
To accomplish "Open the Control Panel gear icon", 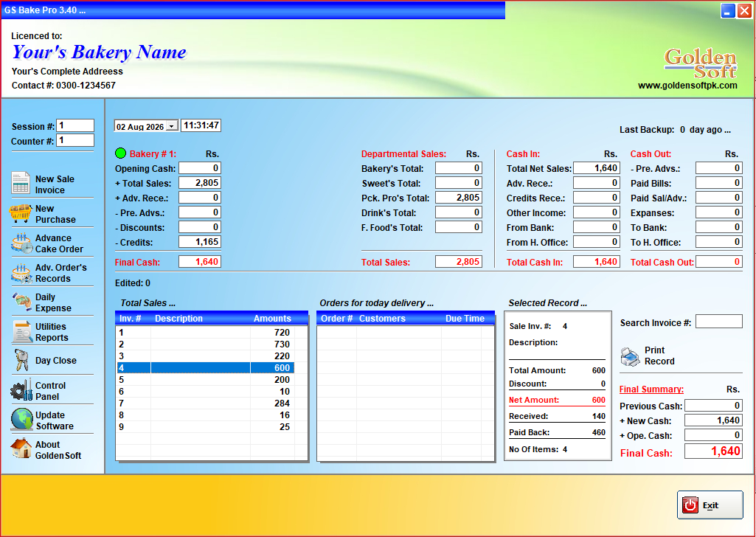I will [21, 390].
